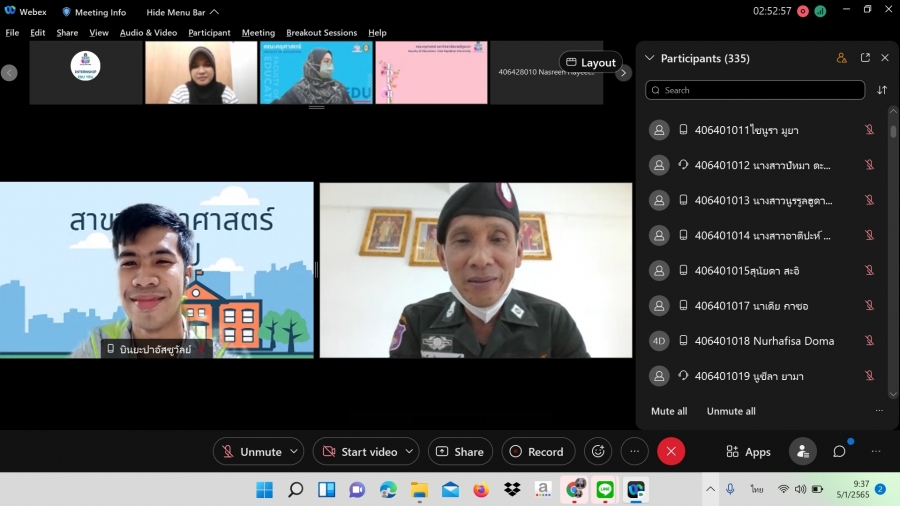
Task: Toggle the participants panel icon
Action: click(x=802, y=451)
